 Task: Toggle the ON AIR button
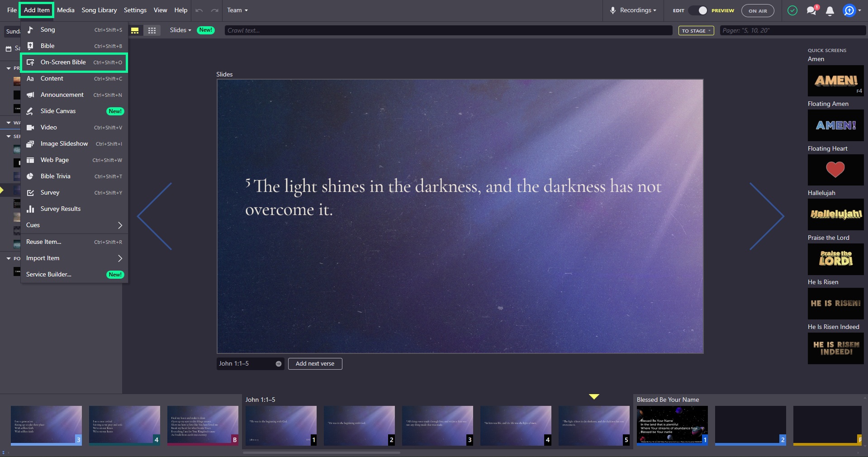click(758, 11)
